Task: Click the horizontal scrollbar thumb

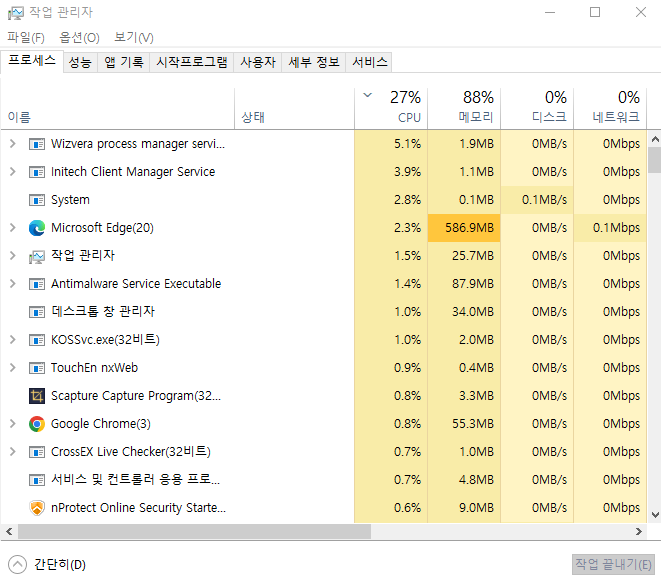Action: click(194, 532)
